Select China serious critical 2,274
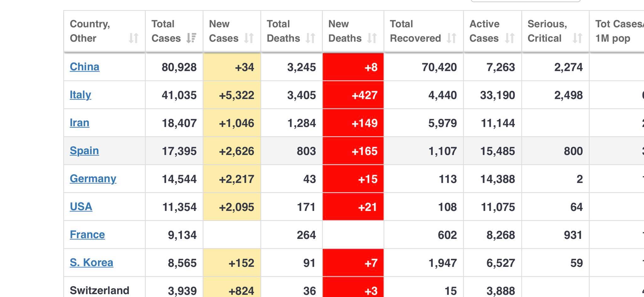The image size is (644, 297). 569,67
